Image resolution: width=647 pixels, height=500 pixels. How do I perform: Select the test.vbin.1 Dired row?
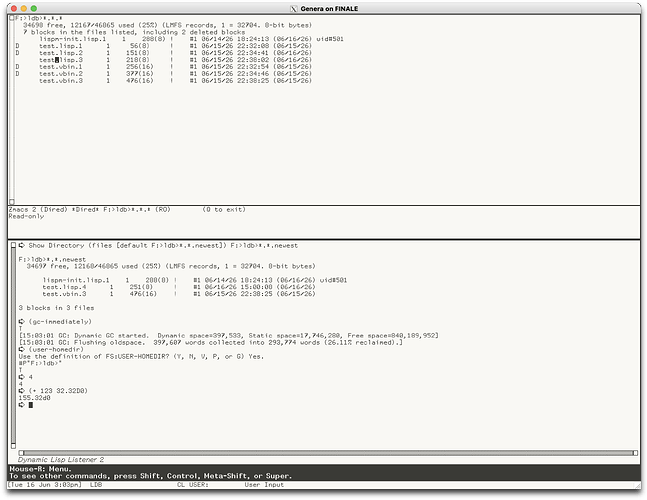(x=164, y=67)
